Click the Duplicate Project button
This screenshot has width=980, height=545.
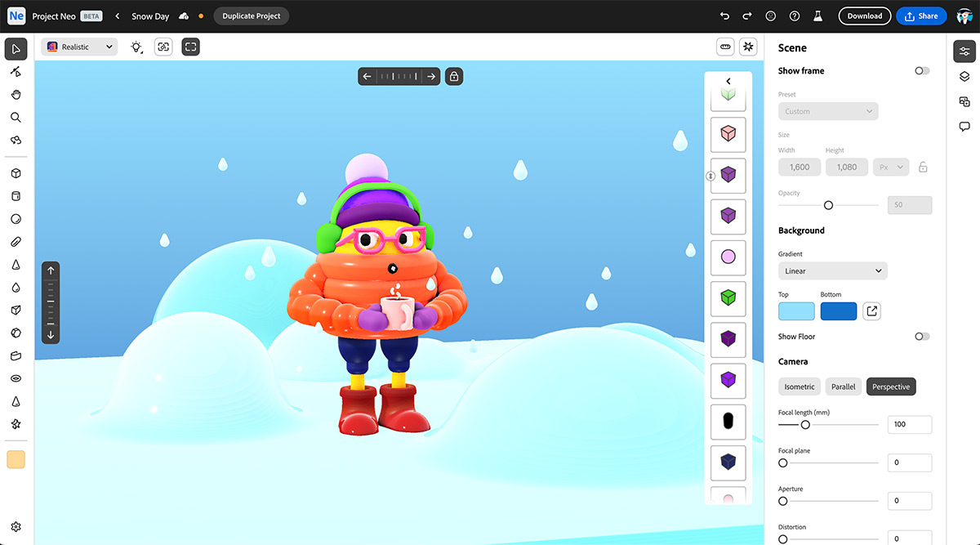(x=252, y=16)
